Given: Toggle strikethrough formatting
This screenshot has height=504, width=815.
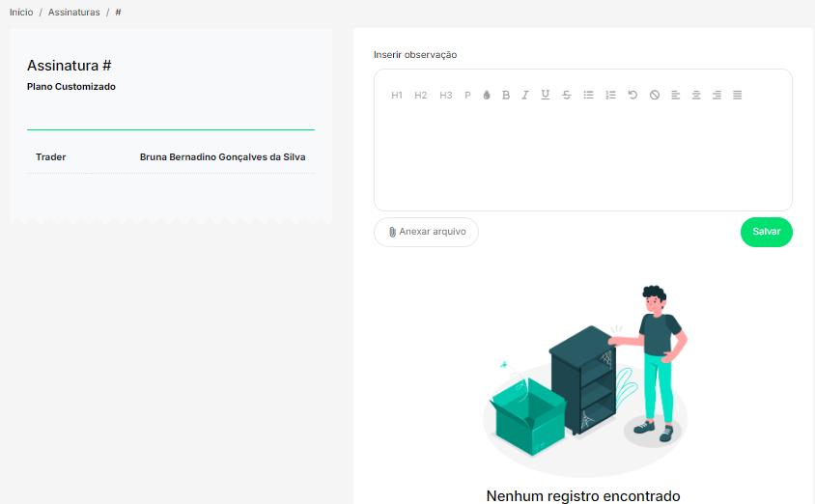Looking at the screenshot, I should (x=567, y=95).
